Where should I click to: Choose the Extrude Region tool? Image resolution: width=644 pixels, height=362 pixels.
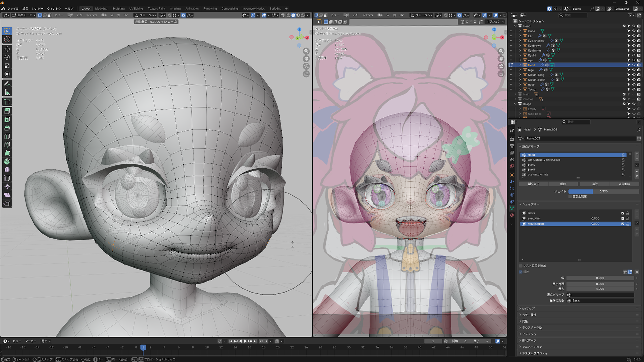click(x=7, y=111)
